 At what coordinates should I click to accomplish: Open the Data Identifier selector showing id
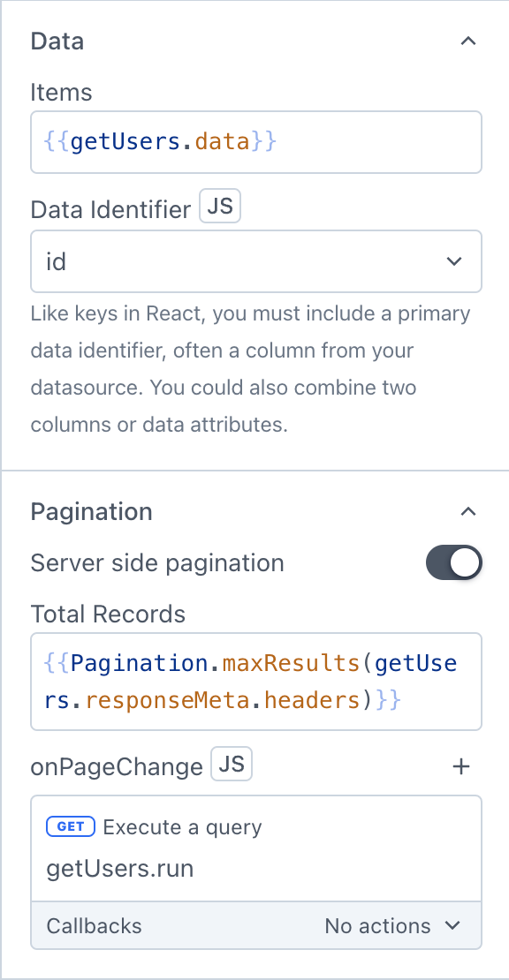[256, 261]
